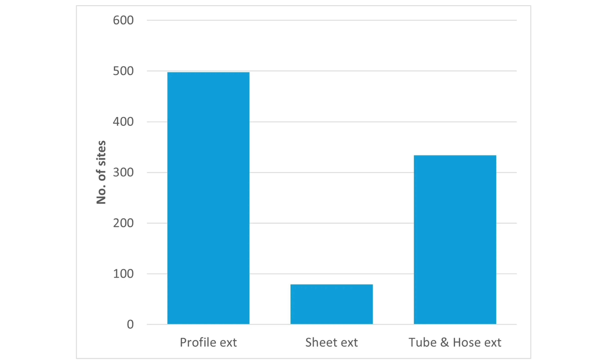This screenshot has width=607, height=364.
Task: Click the "Sheet ext" axis label
Action: click(331, 342)
